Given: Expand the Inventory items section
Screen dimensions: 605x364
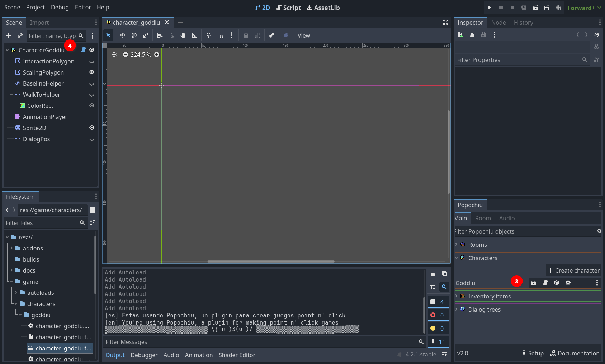Looking at the screenshot, I should pyautogui.click(x=457, y=296).
